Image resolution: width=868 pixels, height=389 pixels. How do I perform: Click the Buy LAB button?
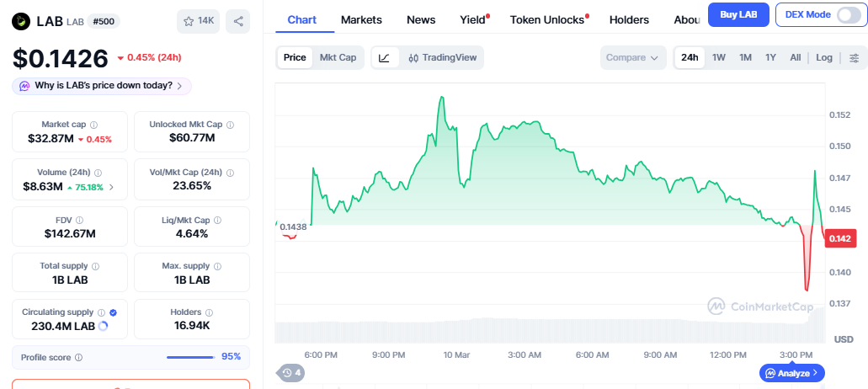(738, 15)
